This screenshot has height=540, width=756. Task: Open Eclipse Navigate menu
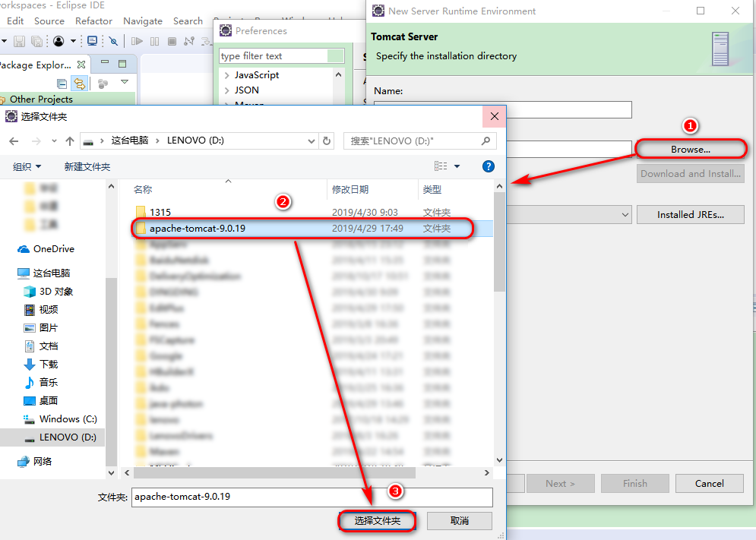coord(143,21)
